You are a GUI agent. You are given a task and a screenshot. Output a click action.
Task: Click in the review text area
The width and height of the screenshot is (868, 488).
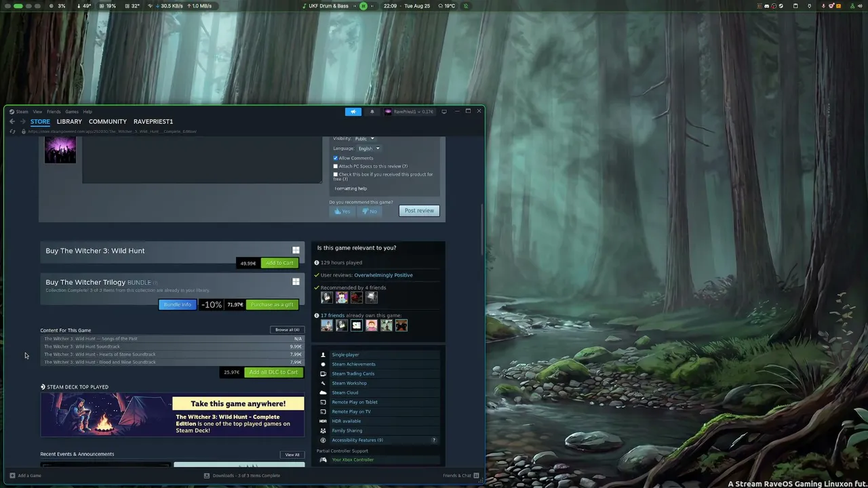point(202,160)
